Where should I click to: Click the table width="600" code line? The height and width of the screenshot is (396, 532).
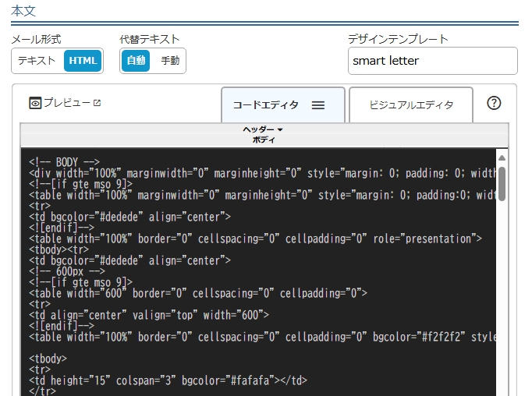coord(198,293)
